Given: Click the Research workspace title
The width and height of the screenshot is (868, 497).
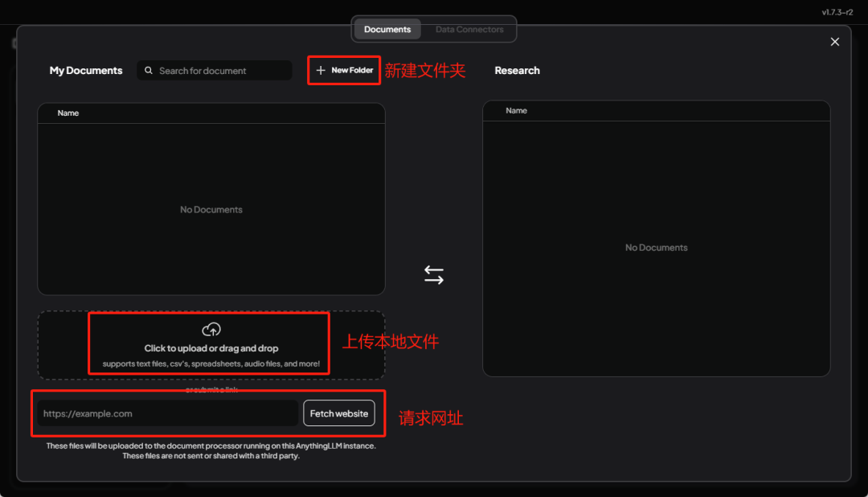Looking at the screenshot, I should (x=517, y=70).
